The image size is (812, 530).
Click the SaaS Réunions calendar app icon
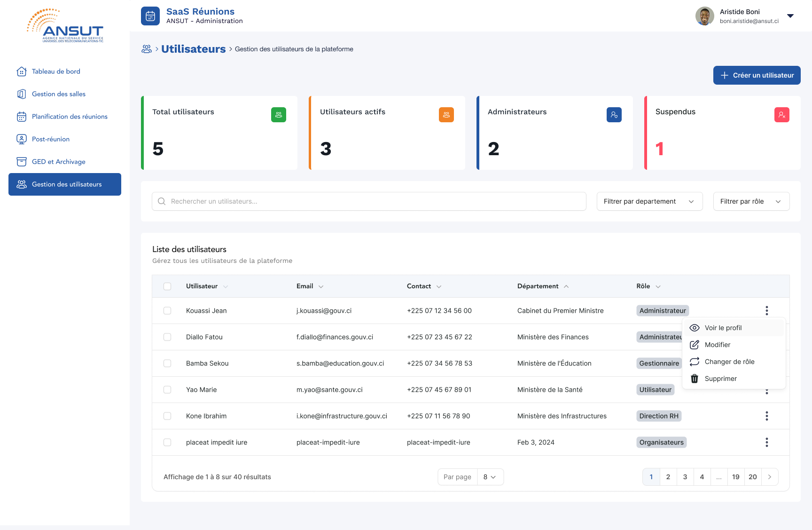[x=150, y=16]
